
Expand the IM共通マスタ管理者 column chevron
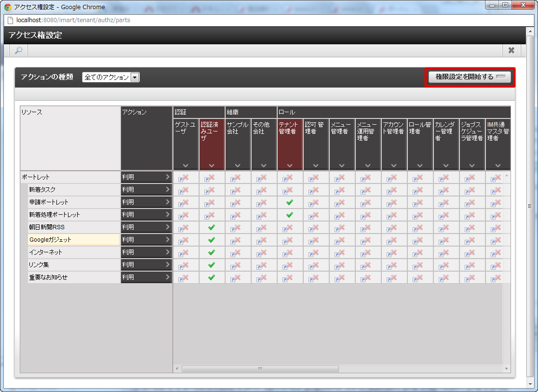(498, 166)
